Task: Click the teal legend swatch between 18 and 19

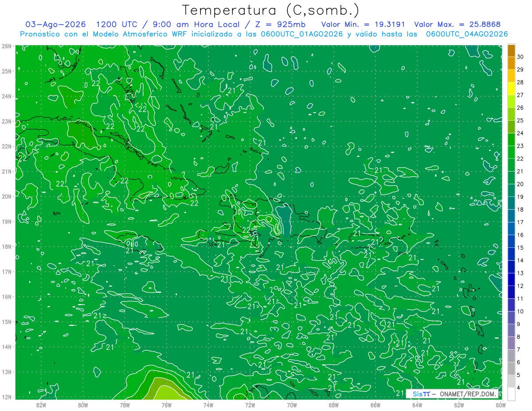Action: click(x=511, y=203)
